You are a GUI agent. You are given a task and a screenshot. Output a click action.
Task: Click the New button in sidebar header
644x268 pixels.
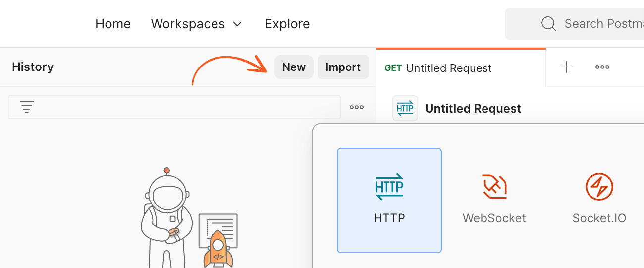coord(294,67)
